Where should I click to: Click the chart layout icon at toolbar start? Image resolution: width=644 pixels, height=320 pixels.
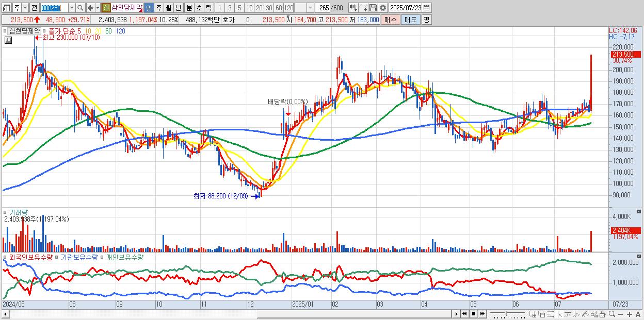[x=6, y=8]
